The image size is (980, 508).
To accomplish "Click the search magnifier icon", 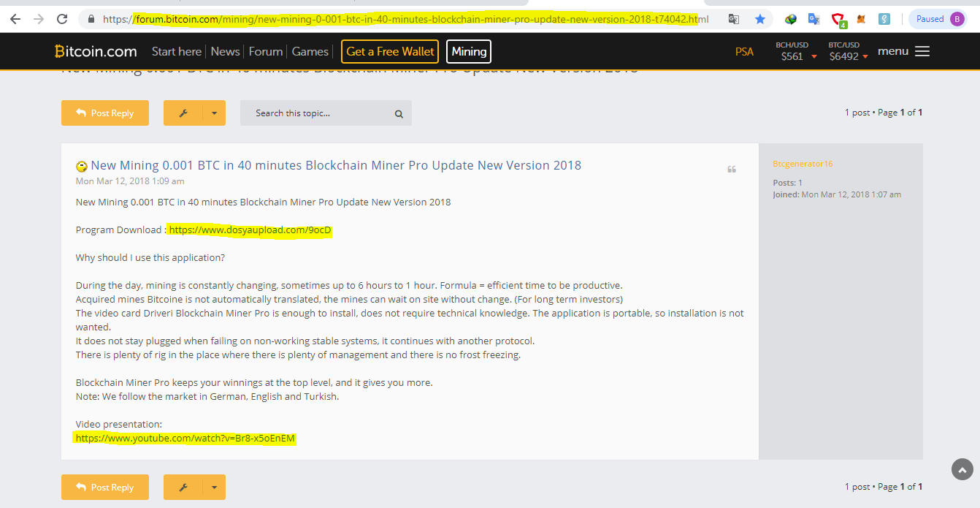I will (399, 114).
